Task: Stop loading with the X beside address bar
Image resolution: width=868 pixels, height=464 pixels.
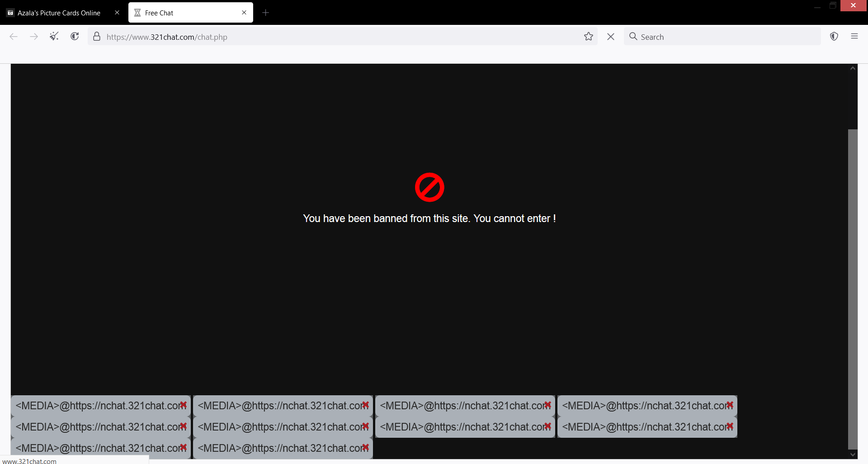Action: (x=611, y=37)
